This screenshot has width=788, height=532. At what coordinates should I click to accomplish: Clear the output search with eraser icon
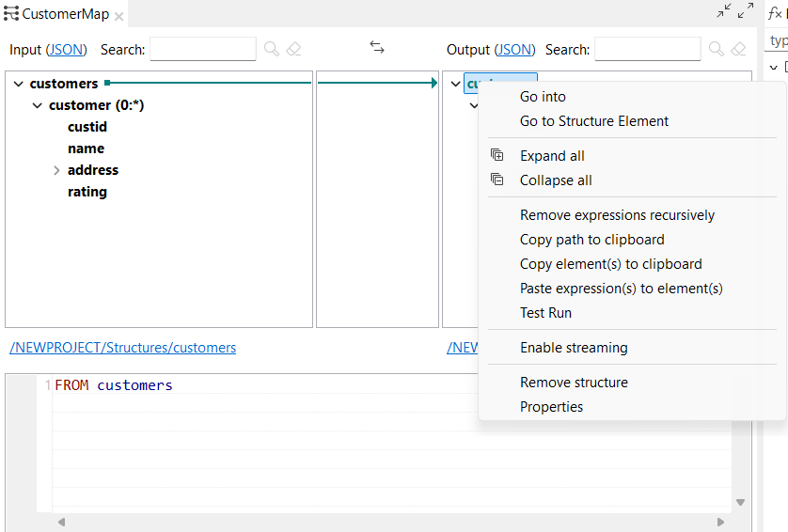click(738, 49)
